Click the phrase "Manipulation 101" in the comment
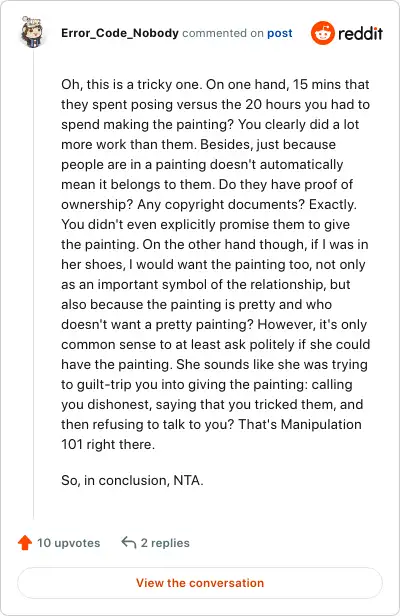 [x=211, y=434]
